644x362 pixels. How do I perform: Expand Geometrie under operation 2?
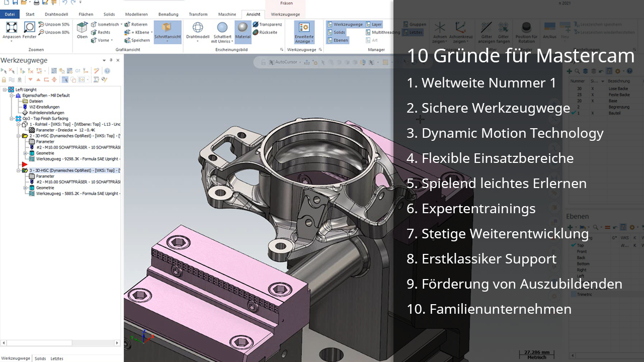(x=25, y=153)
